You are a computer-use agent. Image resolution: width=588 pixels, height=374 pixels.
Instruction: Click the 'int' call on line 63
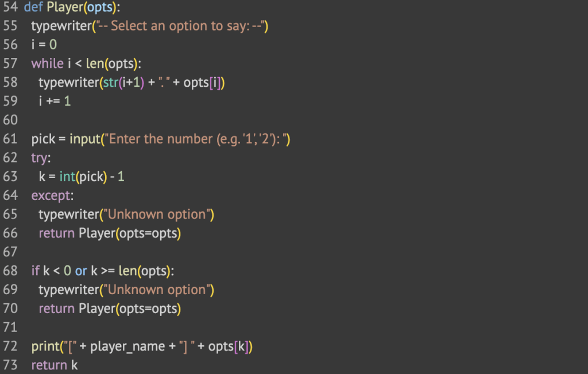67,176
